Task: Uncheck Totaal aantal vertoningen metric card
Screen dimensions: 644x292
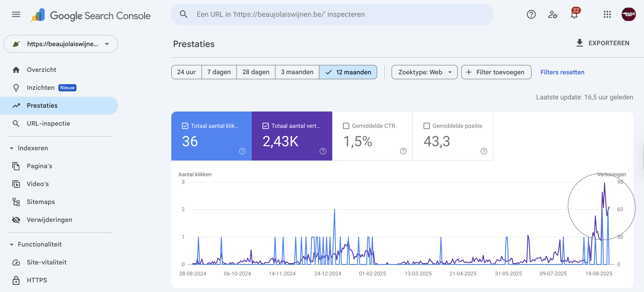Action: pyautogui.click(x=266, y=126)
